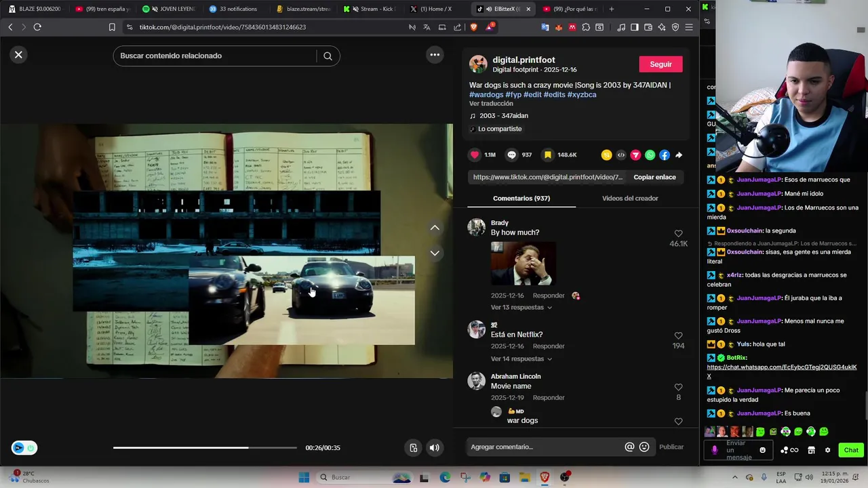The width and height of the screenshot is (868, 488).
Task: Open Brave Leo AI sparkle icon
Action: click(662, 27)
